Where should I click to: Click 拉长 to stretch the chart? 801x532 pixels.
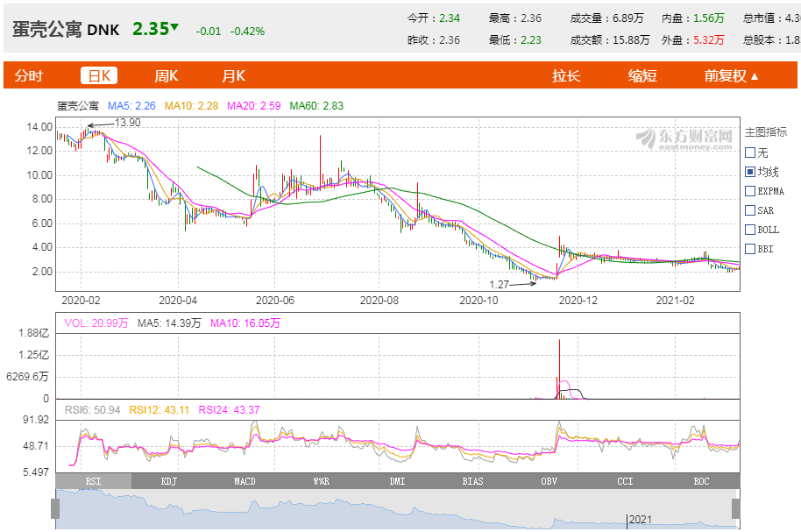click(566, 75)
